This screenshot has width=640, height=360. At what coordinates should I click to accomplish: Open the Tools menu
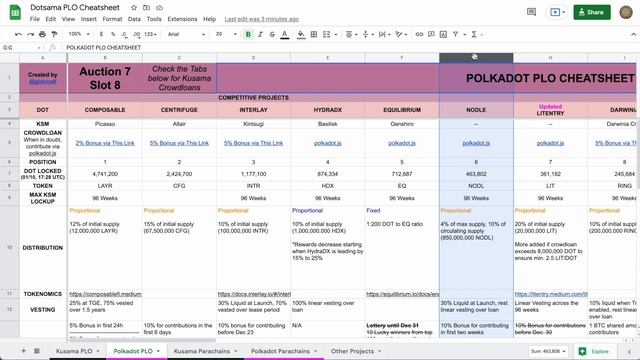point(154,19)
